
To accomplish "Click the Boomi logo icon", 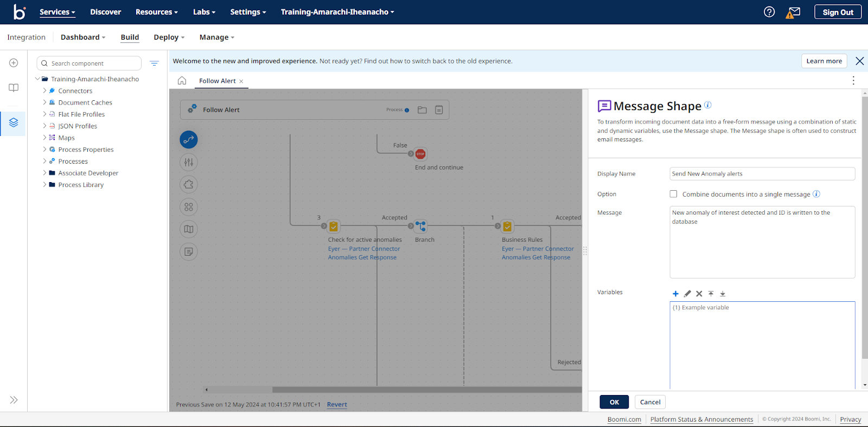I will (20, 12).
